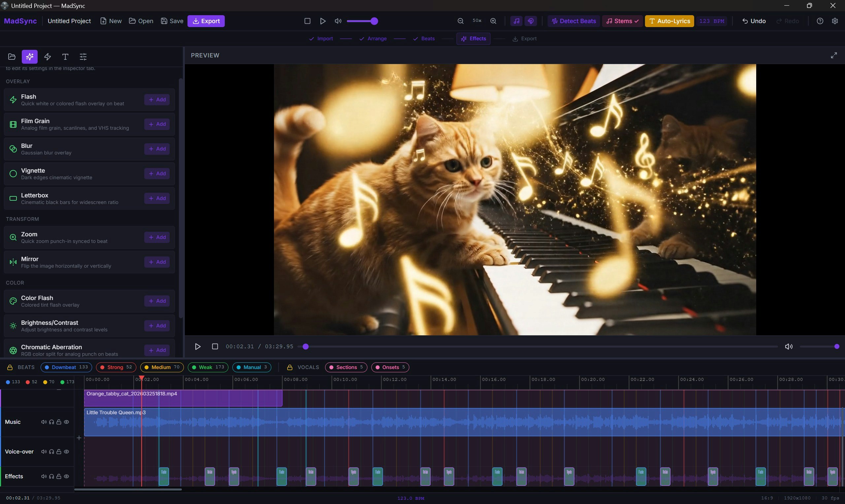Viewport: 845px width, 504px height.
Task: Mute the Music track
Action: [44, 422]
